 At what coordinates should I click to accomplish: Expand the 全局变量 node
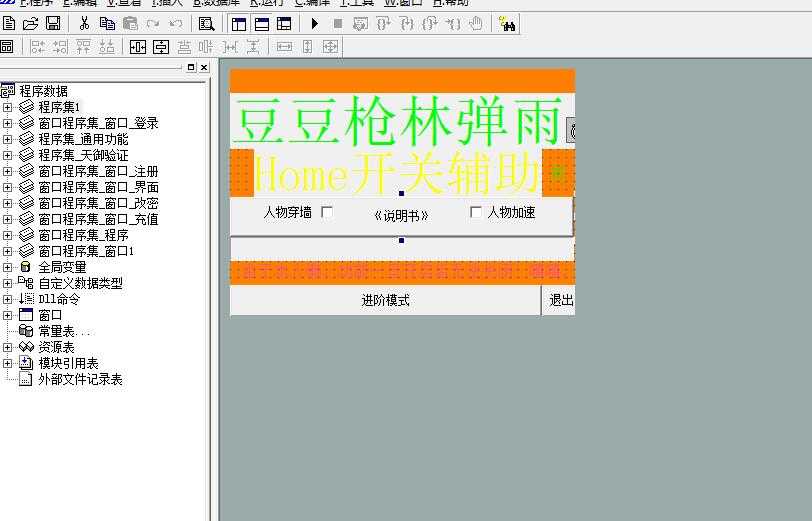pos(7,267)
